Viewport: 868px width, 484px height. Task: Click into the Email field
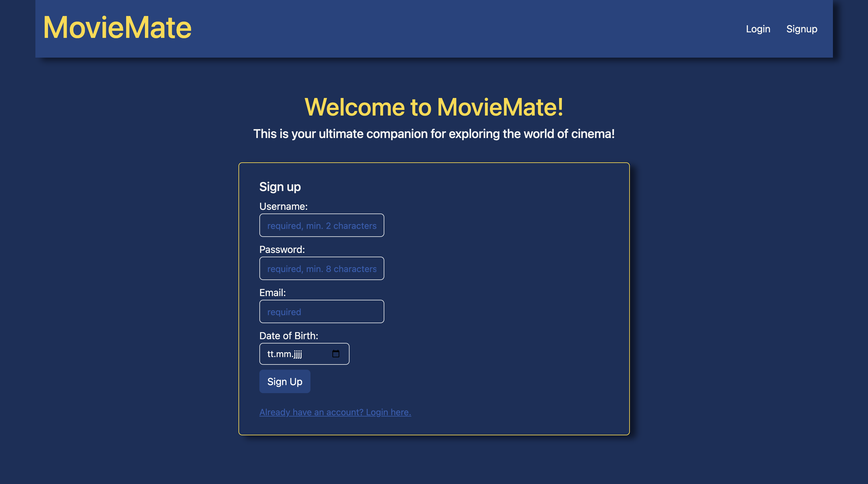point(322,312)
